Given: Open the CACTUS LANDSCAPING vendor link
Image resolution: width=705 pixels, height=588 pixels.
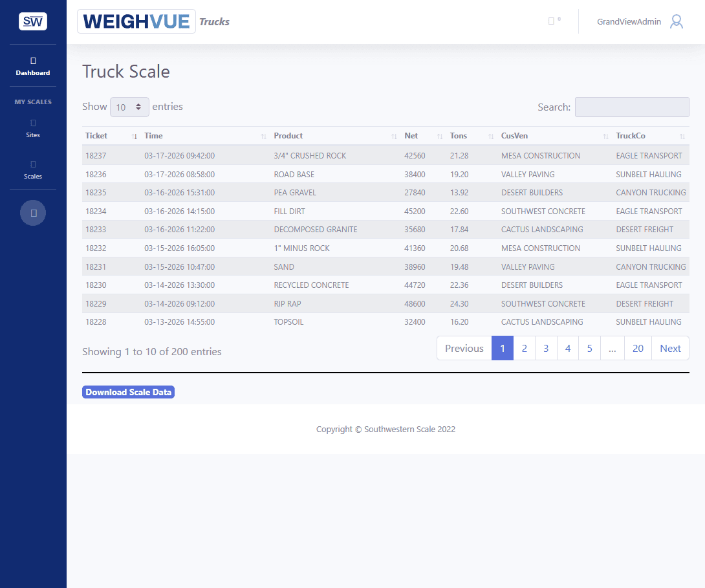Looking at the screenshot, I should pos(542,229).
